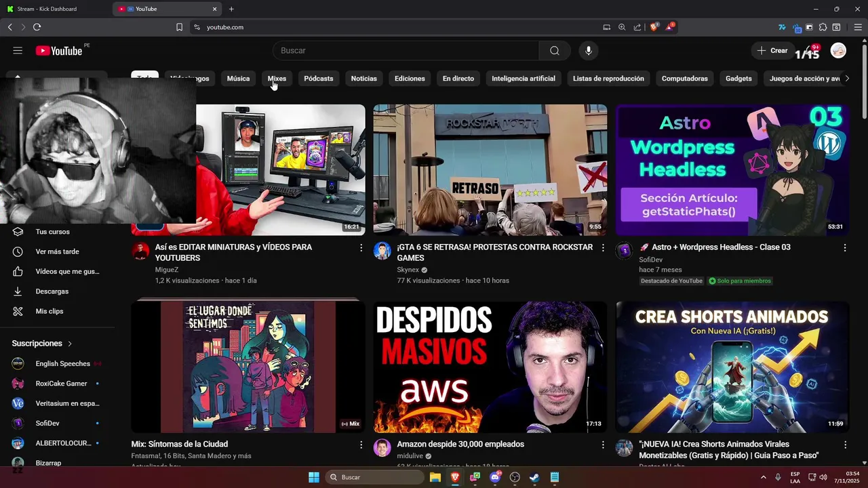Select the Música filter chip
The image size is (868, 488).
coord(238,79)
